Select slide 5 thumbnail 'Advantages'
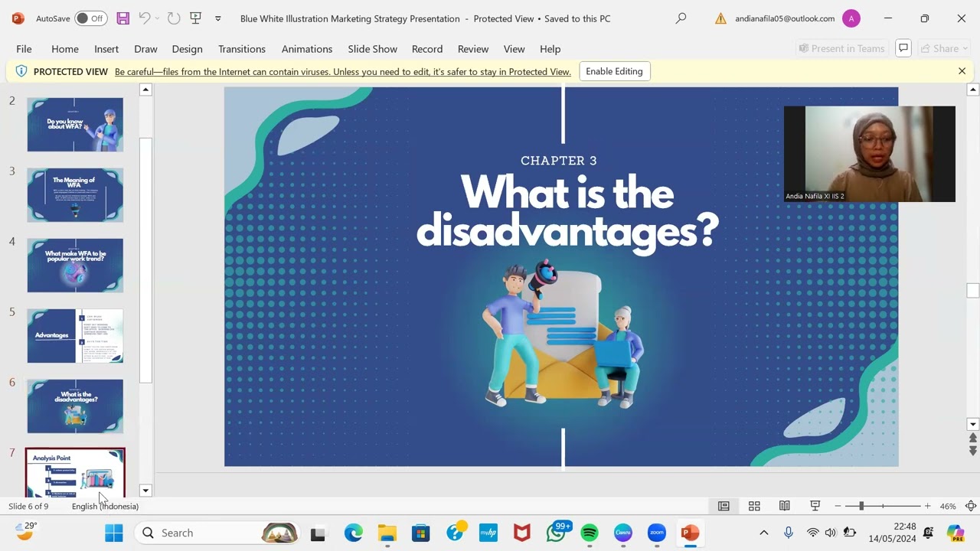 tap(75, 336)
